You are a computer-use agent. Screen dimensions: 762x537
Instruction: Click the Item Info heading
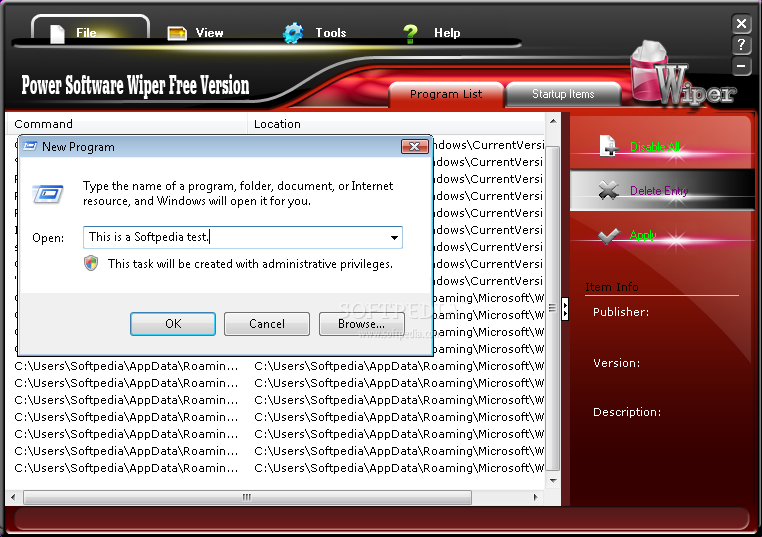tap(612, 287)
